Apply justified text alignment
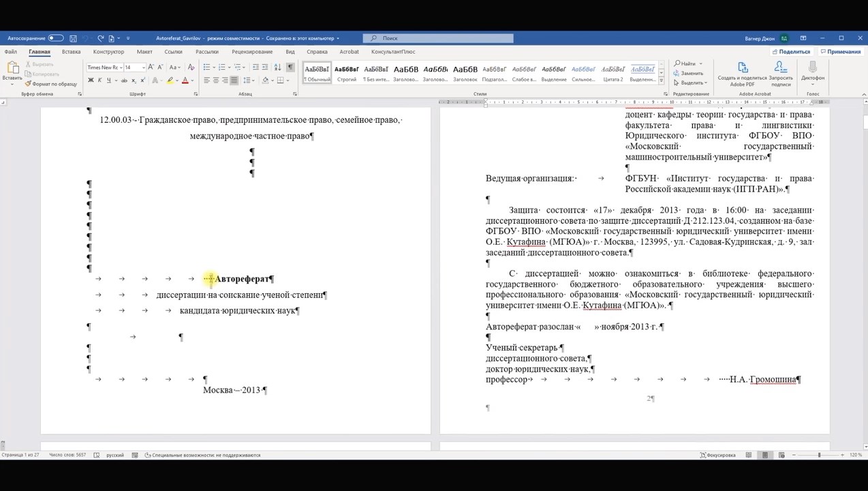This screenshot has height=491, width=868. coord(234,80)
